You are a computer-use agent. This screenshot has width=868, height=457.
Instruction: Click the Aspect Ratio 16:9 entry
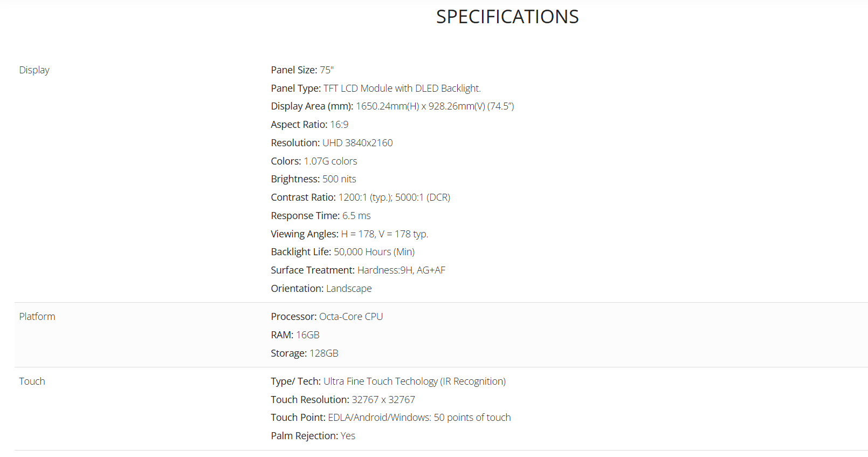pos(309,125)
